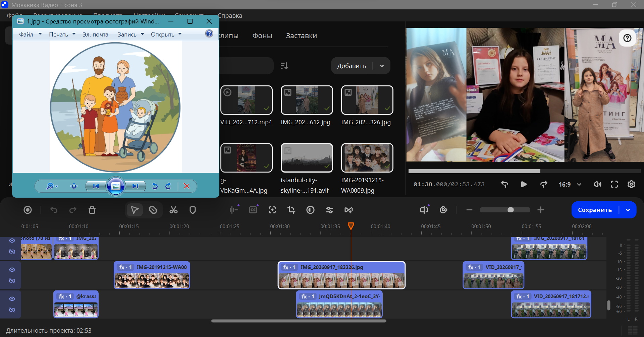Click the sort media files icon
Image resolution: width=644 pixels, height=337 pixels.
[284, 66]
